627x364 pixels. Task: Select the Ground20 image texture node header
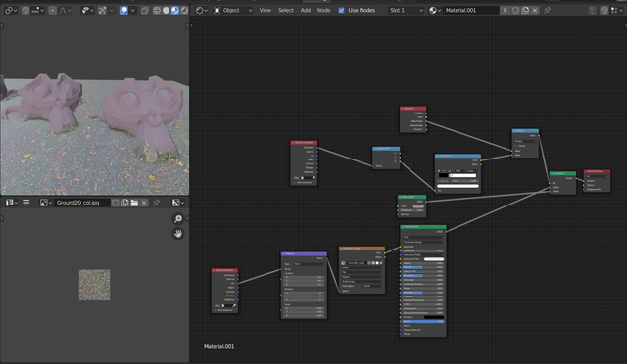pyautogui.click(x=362, y=249)
